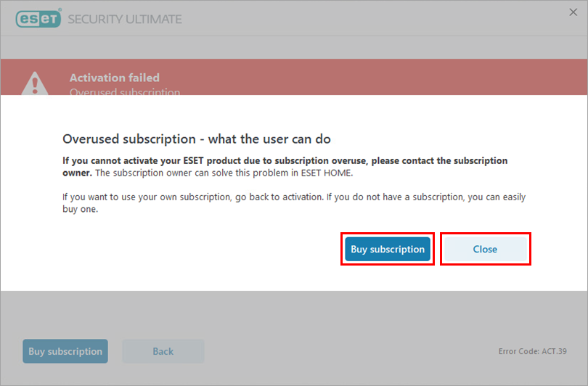Click the 'Error Code: ACT.39' text
Image resolution: width=588 pixels, height=386 pixels.
coord(532,351)
